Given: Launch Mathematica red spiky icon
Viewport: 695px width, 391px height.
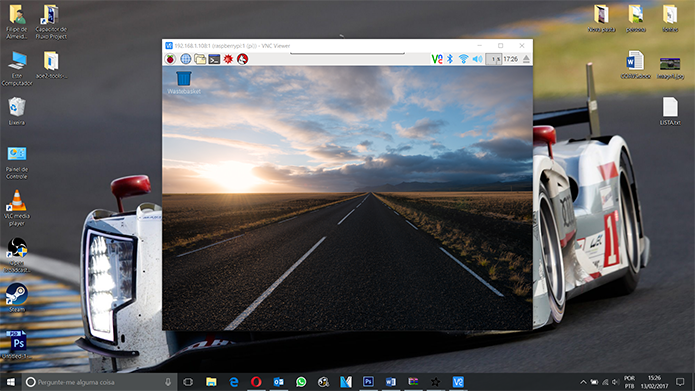Looking at the screenshot, I should [x=228, y=59].
